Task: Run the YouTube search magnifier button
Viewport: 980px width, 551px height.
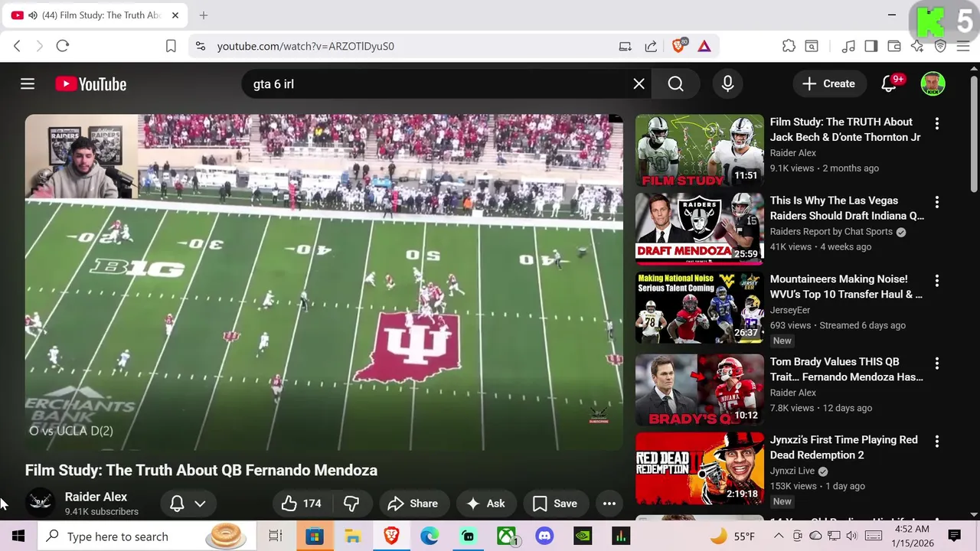Action: [675, 84]
